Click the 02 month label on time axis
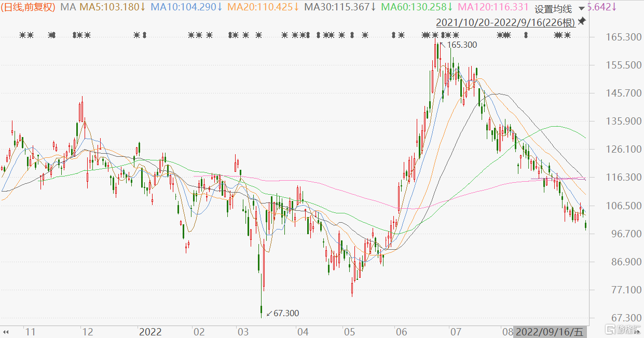The image size is (644, 338). click(x=198, y=331)
